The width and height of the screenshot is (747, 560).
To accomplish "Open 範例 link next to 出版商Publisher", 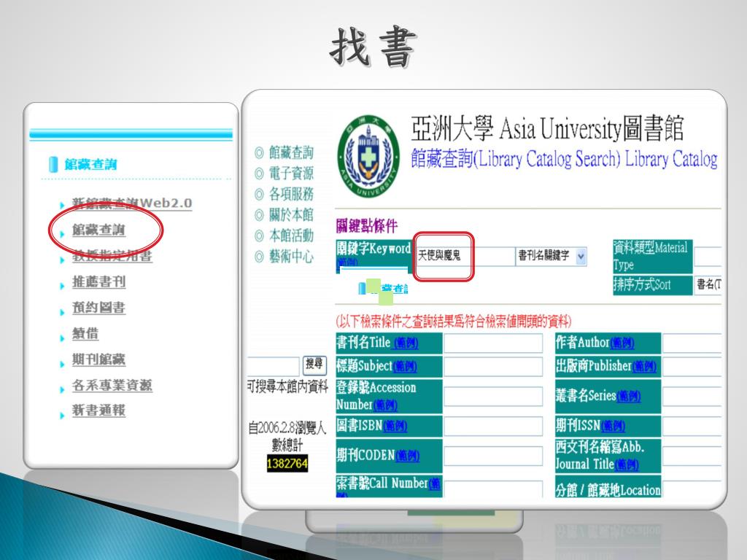I will click(644, 367).
